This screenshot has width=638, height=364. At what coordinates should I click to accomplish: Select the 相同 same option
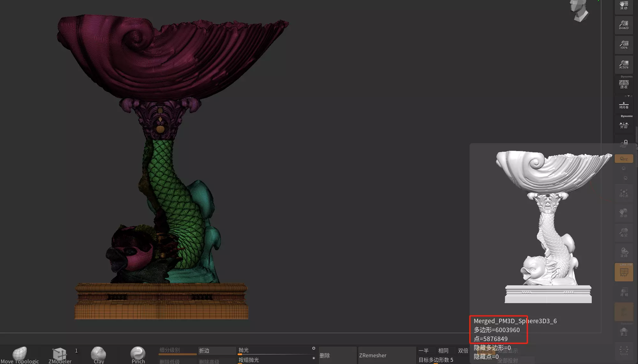(x=446, y=351)
